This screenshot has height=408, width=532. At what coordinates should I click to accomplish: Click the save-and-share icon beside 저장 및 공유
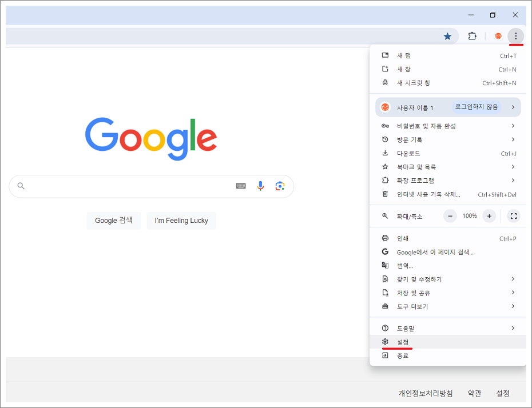[x=385, y=292]
